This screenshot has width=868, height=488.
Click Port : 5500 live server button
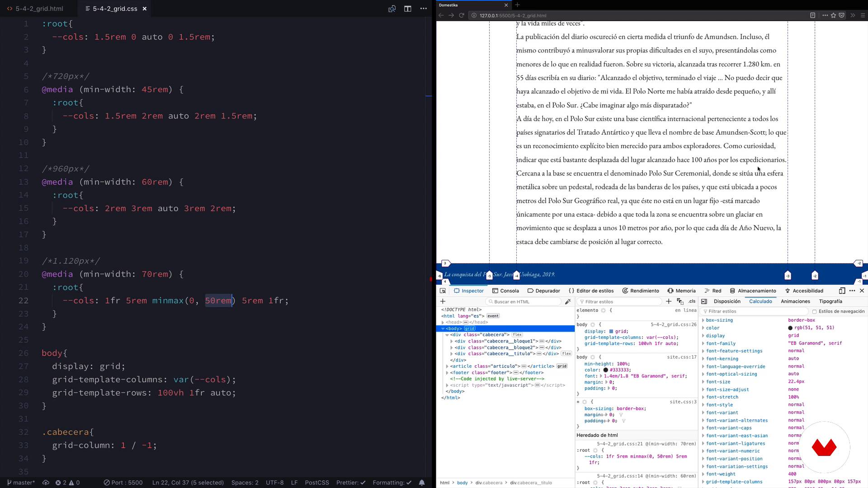coord(123,483)
